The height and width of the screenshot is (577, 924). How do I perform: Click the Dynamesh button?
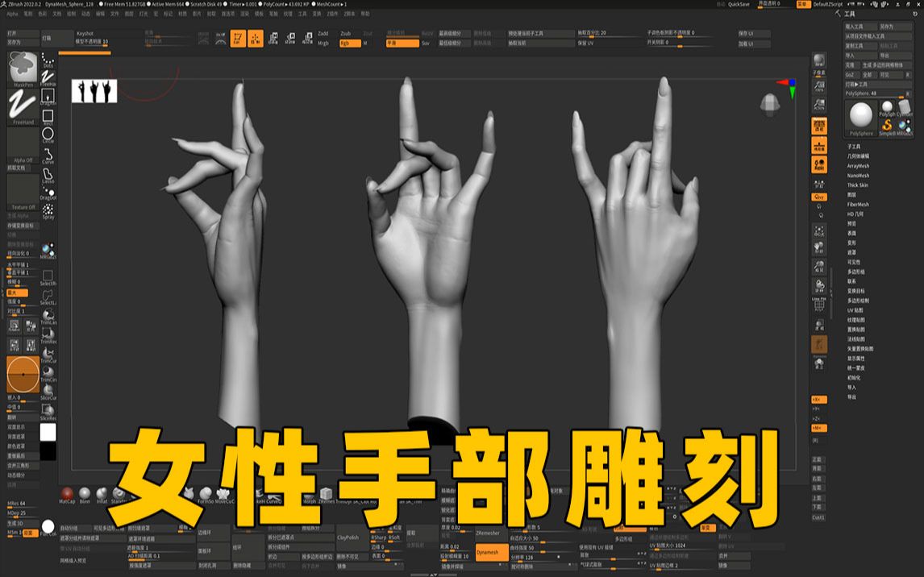pos(491,552)
